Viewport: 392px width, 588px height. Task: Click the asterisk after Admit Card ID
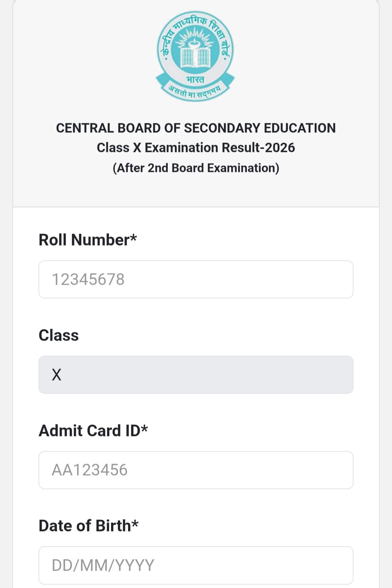[144, 428]
